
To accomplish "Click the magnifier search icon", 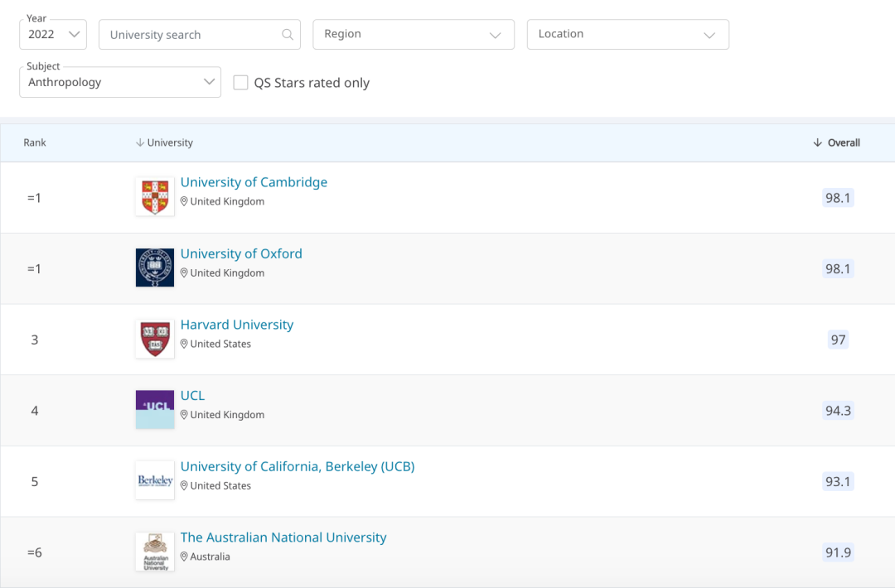I will pos(288,35).
